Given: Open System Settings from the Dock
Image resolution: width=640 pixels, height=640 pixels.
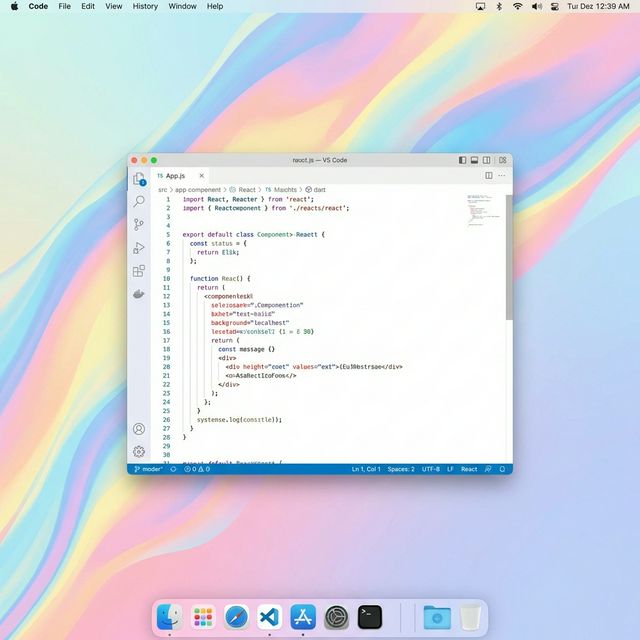Looking at the screenshot, I should tap(336, 616).
